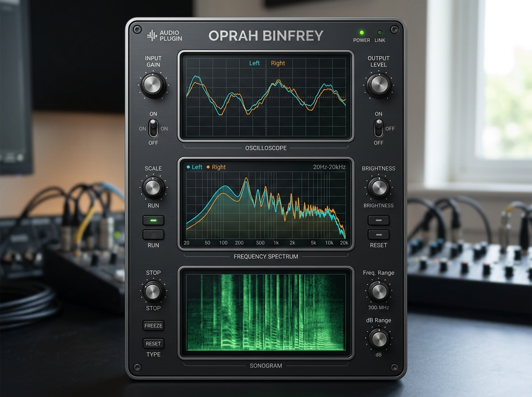Screen dimensions: 532x397
Task: Click the button directly above RESET label
Action: click(379, 235)
